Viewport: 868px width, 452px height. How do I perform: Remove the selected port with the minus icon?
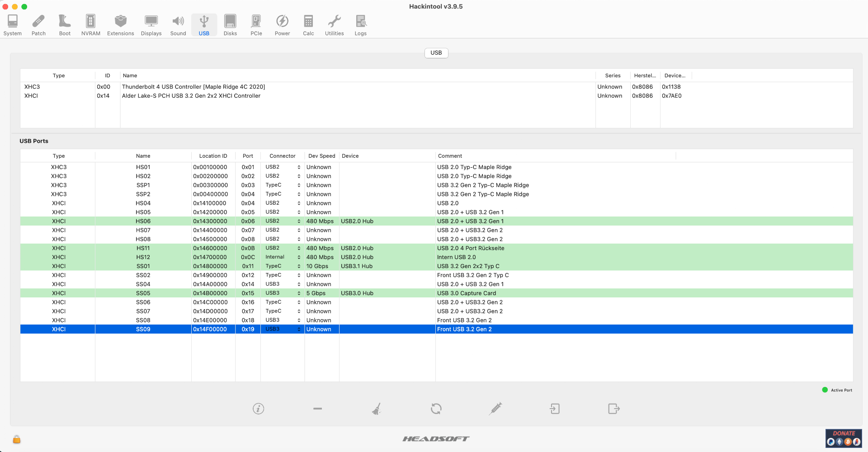[x=317, y=409]
